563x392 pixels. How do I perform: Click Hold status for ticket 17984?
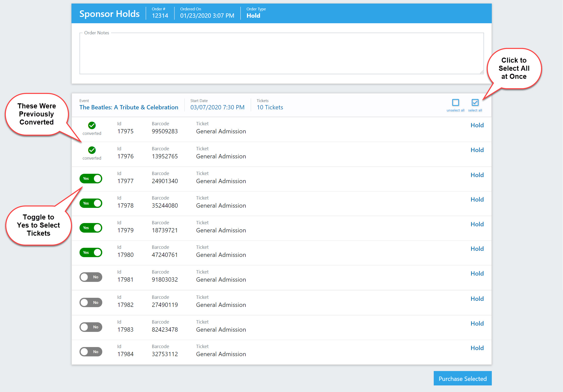click(477, 348)
